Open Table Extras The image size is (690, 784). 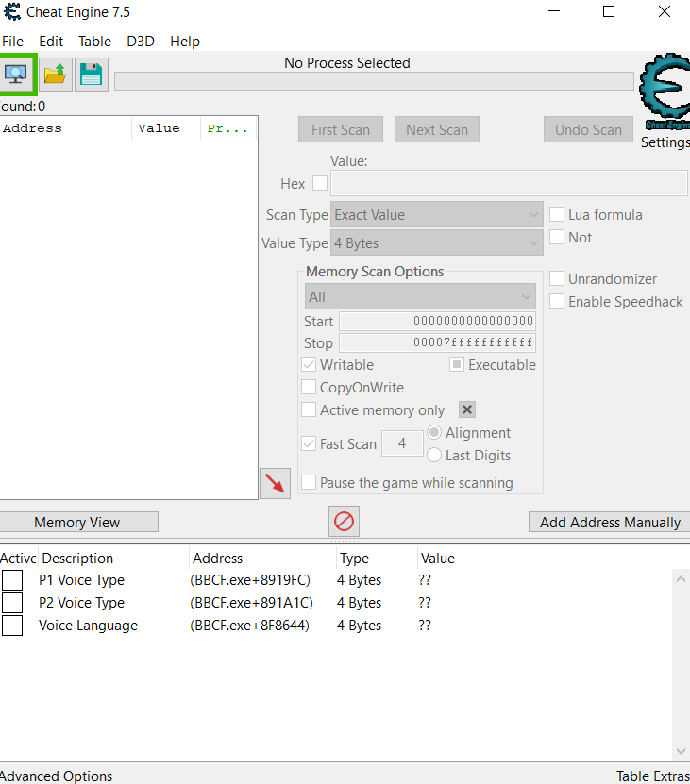pyautogui.click(x=653, y=776)
